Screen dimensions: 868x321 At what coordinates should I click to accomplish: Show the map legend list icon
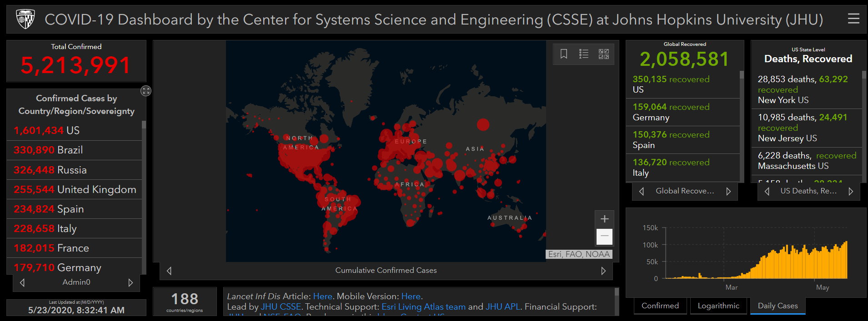click(584, 54)
